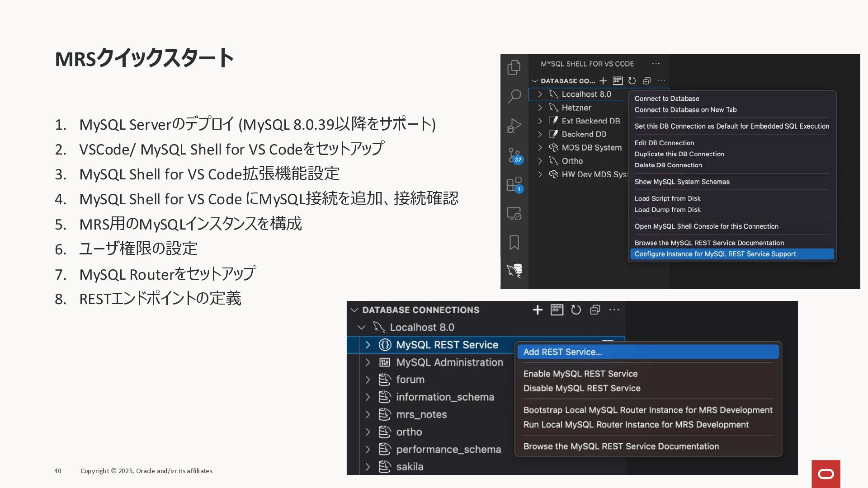Screen dimensions: 868x488
Task: Select the Backend DB connection row
Action: coord(578,134)
